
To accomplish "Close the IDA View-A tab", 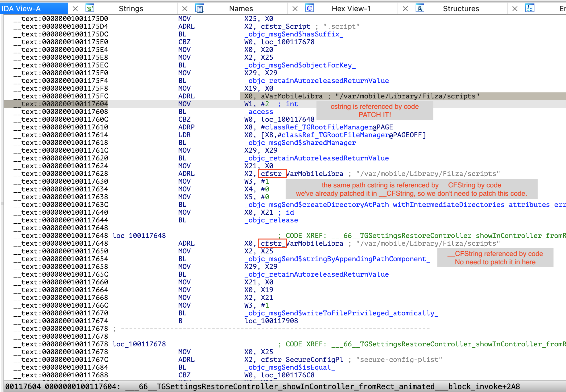I will click(x=75, y=9).
